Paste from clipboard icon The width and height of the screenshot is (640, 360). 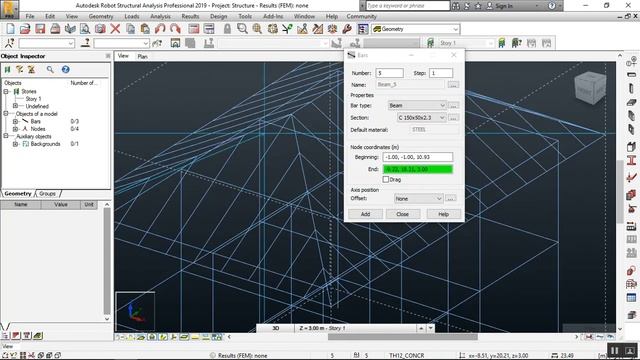click(x=145, y=29)
